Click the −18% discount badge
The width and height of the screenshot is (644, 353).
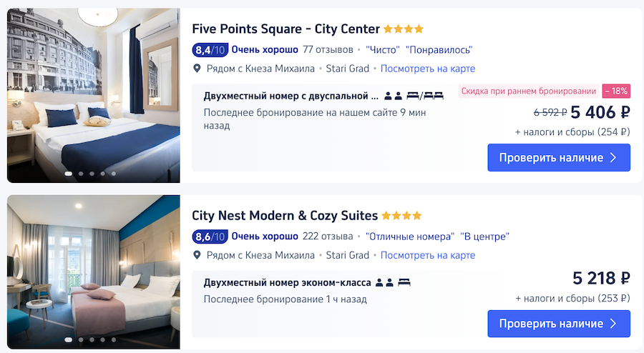pos(616,91)
